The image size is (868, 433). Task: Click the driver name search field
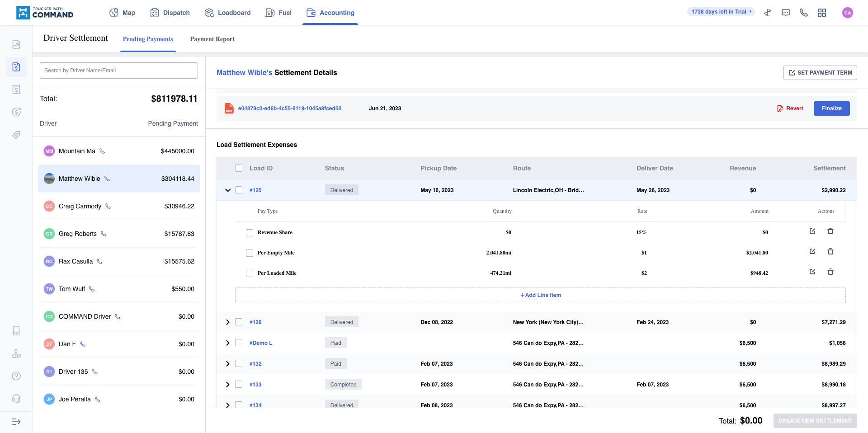(x=119, y=71)
